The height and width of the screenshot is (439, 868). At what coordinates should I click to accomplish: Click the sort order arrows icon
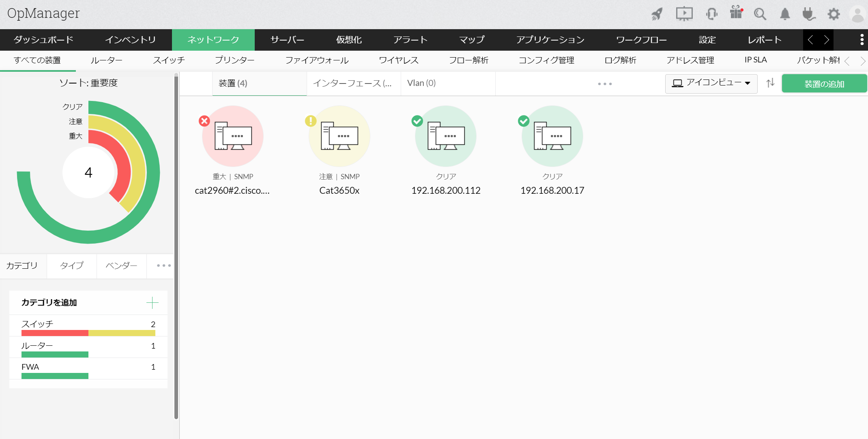770,83
